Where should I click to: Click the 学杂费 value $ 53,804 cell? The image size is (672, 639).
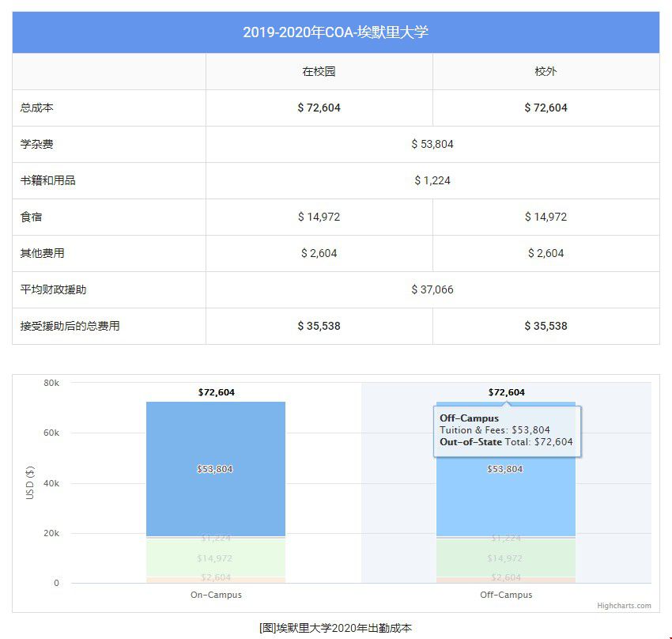(x=432, y=144)
